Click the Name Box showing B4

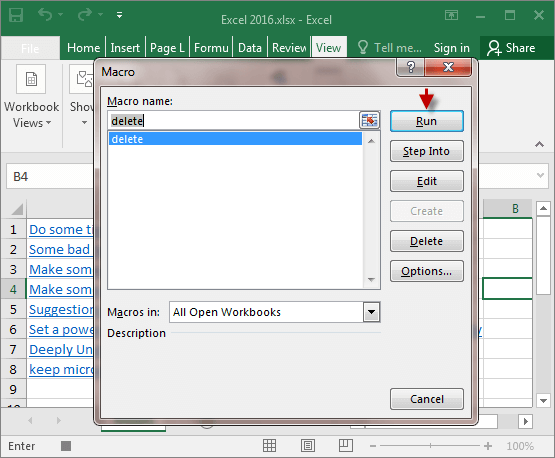(50, 176)
